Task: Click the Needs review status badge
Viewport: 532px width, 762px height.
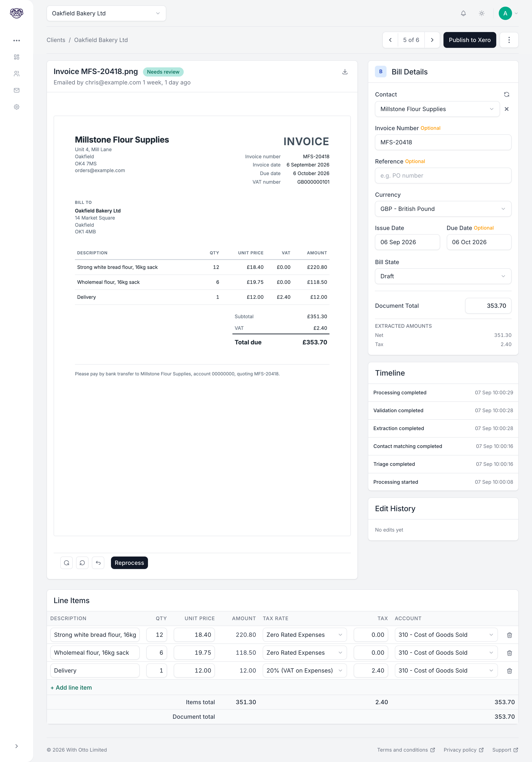Action: tap(163, 72)
